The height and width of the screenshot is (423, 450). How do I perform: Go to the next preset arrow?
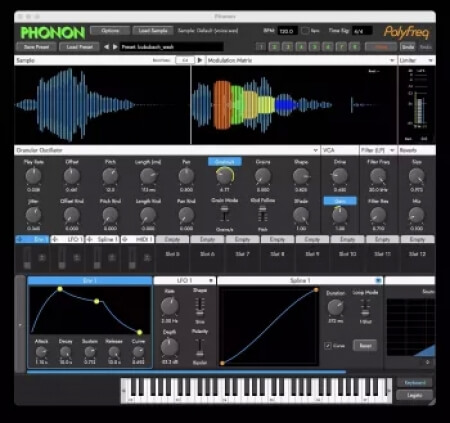click(x=115, y=47)
